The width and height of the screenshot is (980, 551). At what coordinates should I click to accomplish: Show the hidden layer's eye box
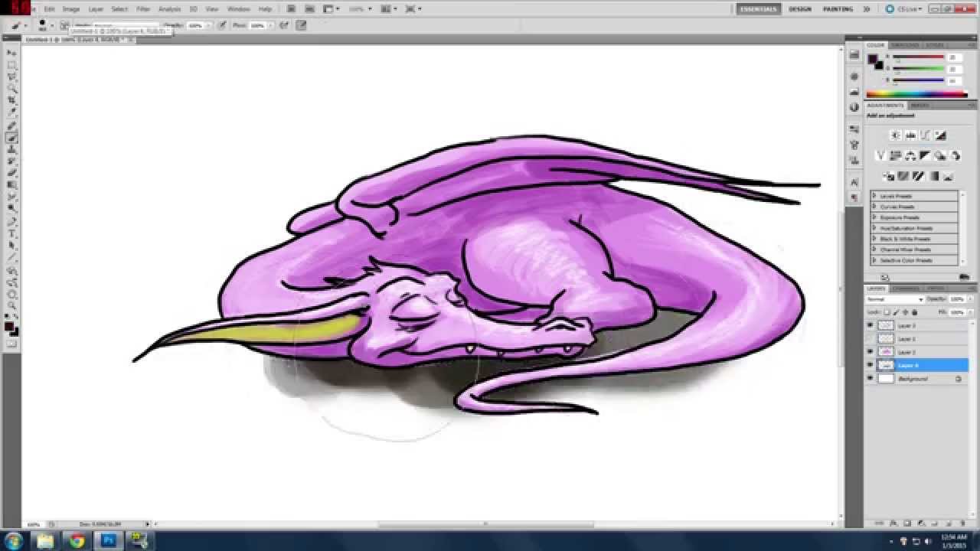click(x=870, y=338)
